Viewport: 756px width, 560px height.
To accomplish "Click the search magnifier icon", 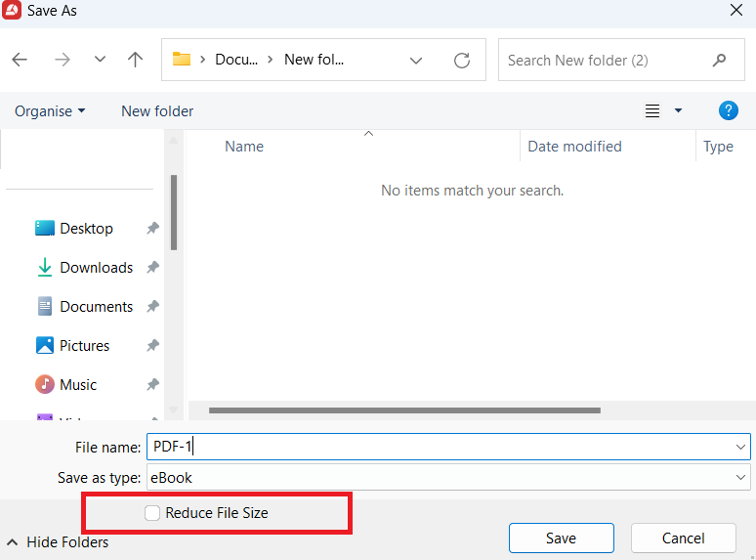I will tap(720, 60).
